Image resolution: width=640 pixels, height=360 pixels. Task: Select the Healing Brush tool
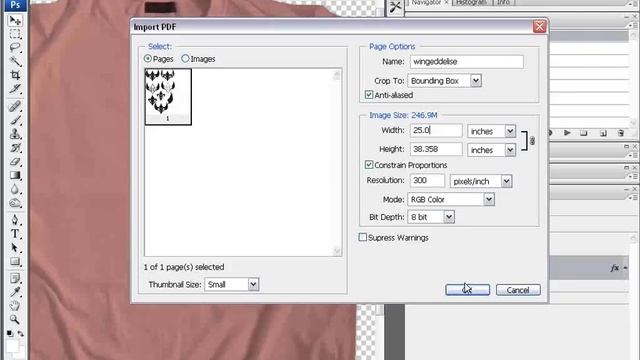pyautogui.click(x=15, y=107)
